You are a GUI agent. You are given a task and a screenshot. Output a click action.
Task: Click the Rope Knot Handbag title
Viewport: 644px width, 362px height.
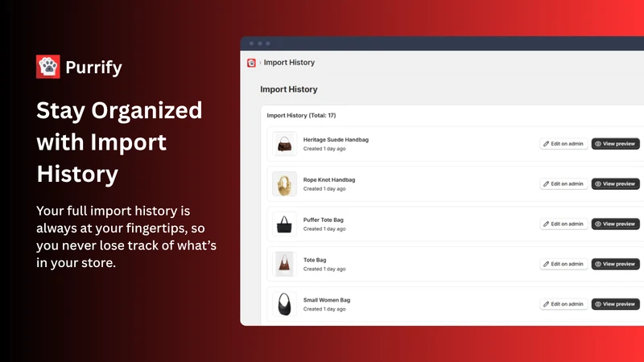pos(329,179)
